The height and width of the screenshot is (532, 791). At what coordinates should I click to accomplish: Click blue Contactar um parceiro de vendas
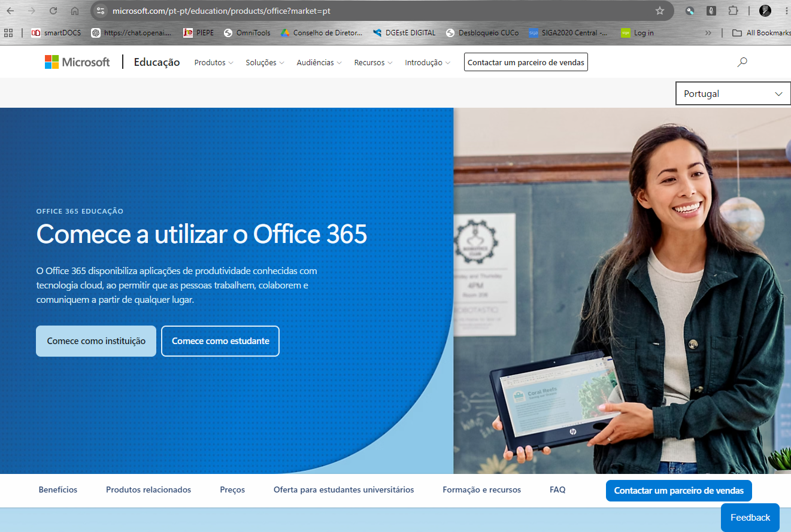678,491
